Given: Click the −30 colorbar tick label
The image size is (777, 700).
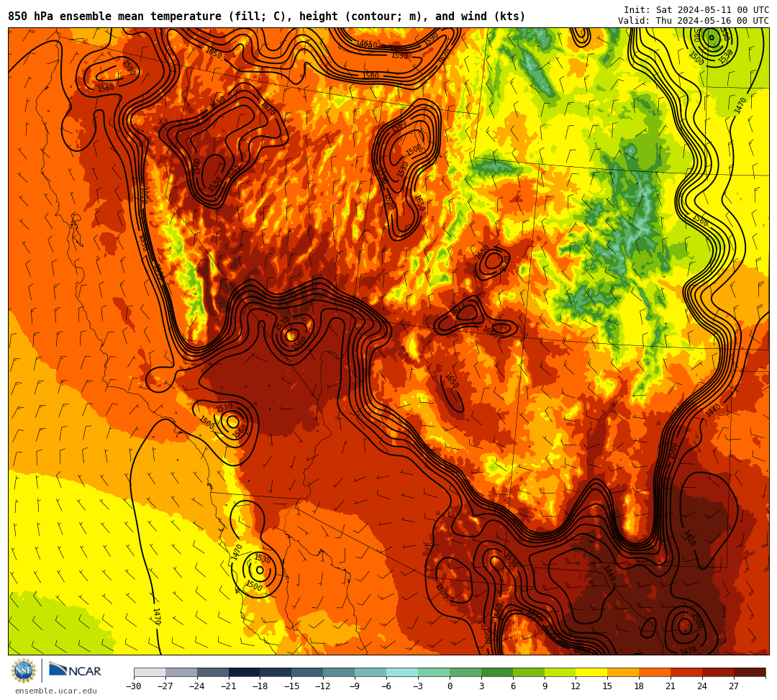Looking at the screenshot, I should pos(134,686).
